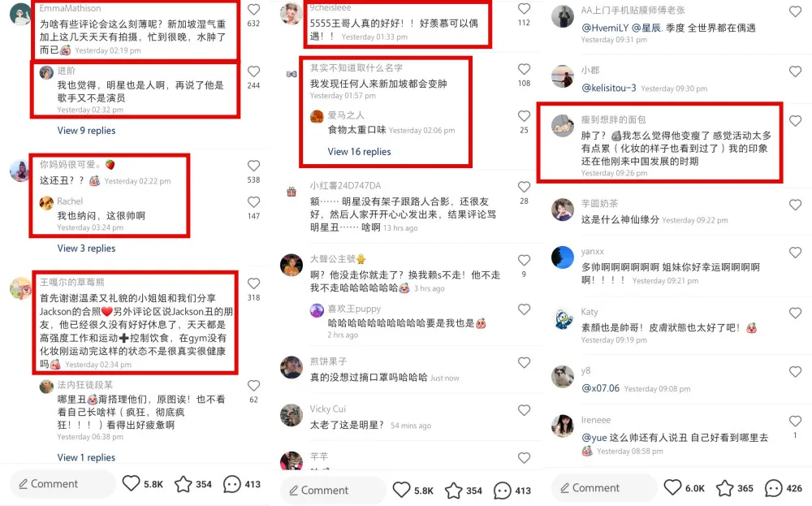Expand View 9 replies
Screen dimensions: 812x506
(x=87, y=131)
